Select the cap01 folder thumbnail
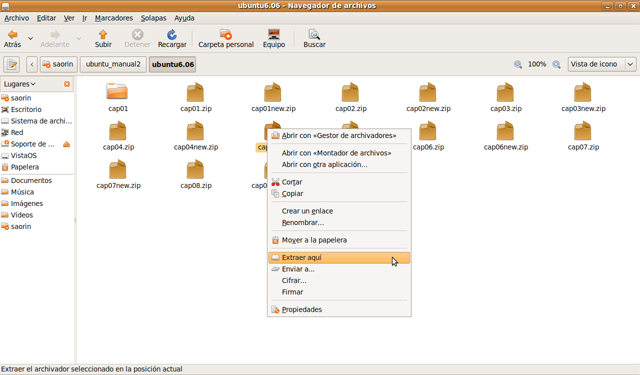Screen dimensions: 640x375 118,91
